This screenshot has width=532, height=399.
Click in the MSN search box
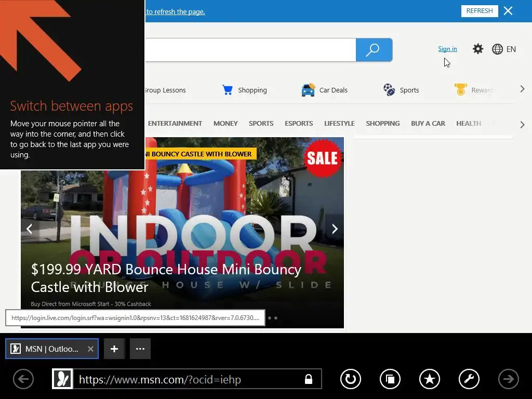(250, 50)
